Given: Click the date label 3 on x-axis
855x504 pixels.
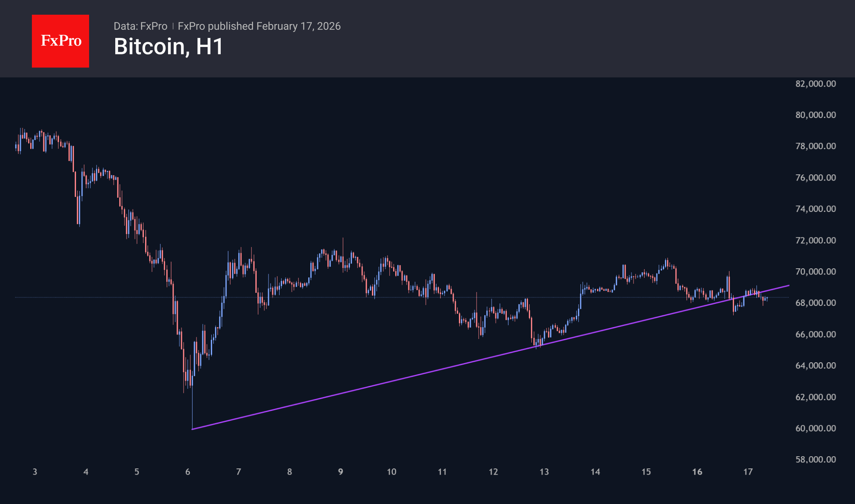Looking at the screenshot, I should point(35,471).
